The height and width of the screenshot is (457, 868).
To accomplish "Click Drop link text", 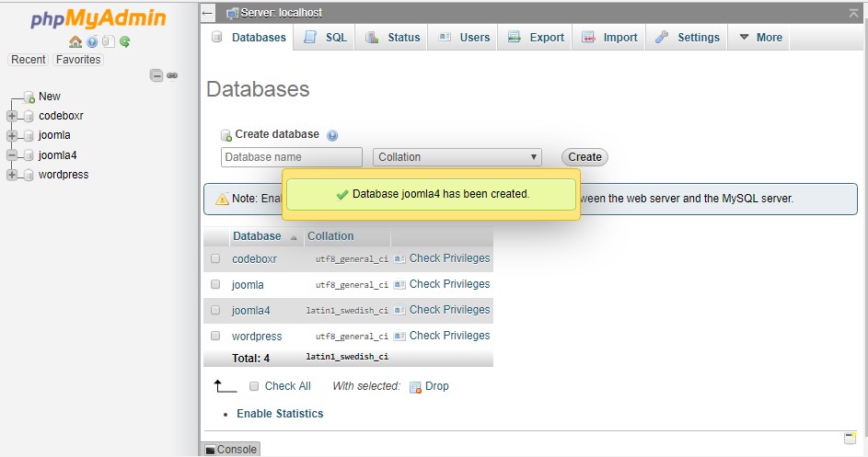I will coord(437,386).
